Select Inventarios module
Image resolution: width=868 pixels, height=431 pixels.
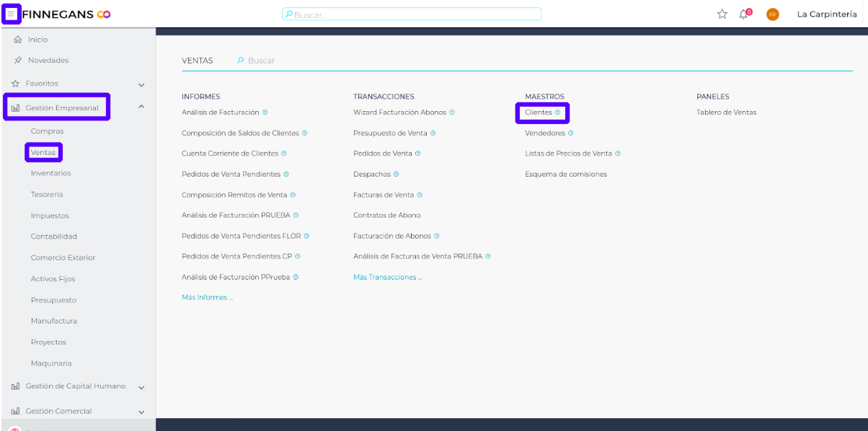tap(50, 173)
